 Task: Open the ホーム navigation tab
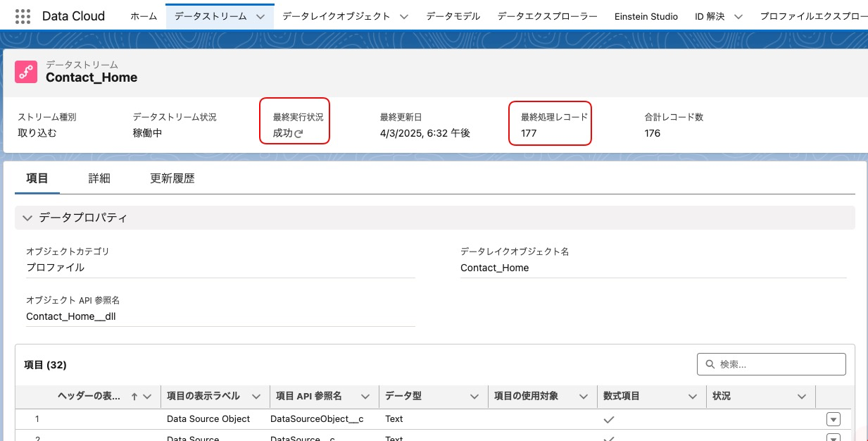pos(144,16)
